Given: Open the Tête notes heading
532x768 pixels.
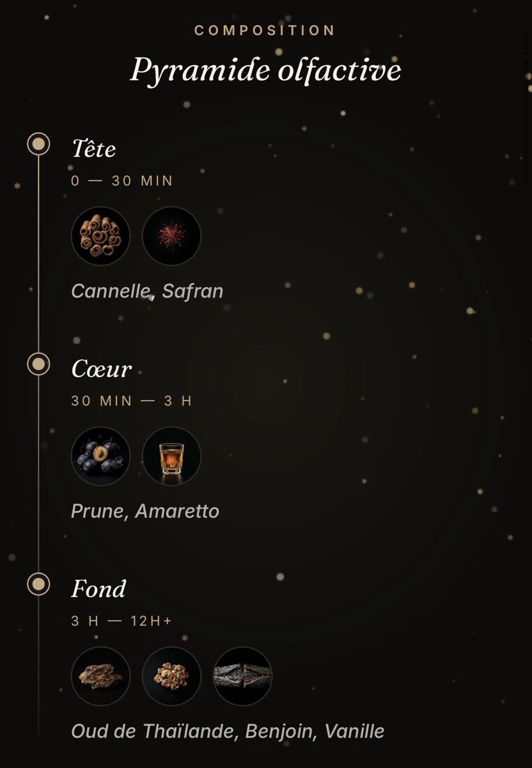Looking at the screenshot, I should [93, 148].
